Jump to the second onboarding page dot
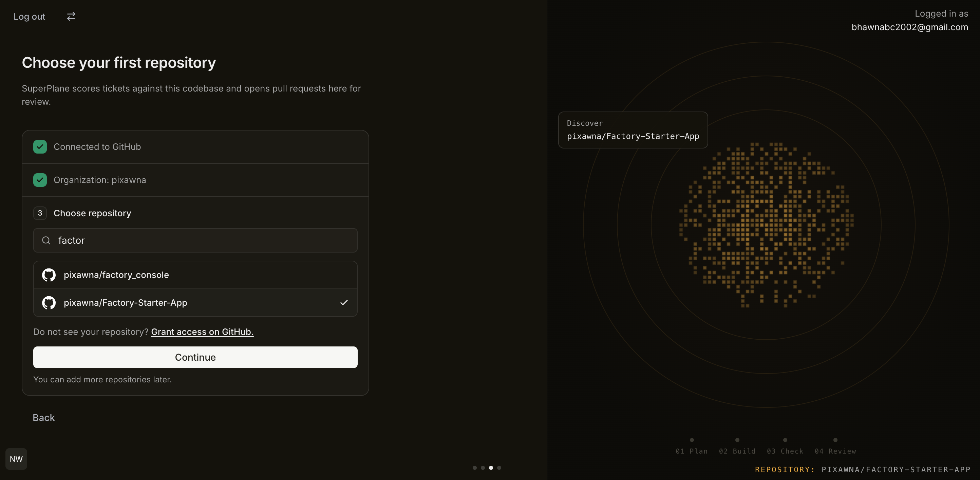The height and width of the screenshot is (480, 980). click(x=483, y=467)
